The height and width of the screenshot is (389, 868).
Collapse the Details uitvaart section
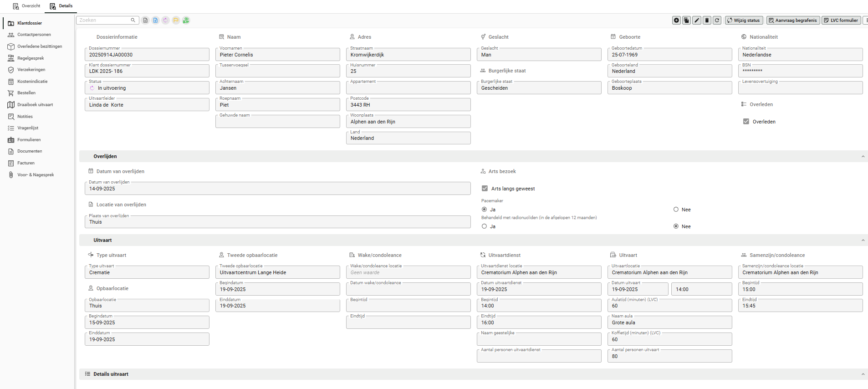tap(863, 374)
